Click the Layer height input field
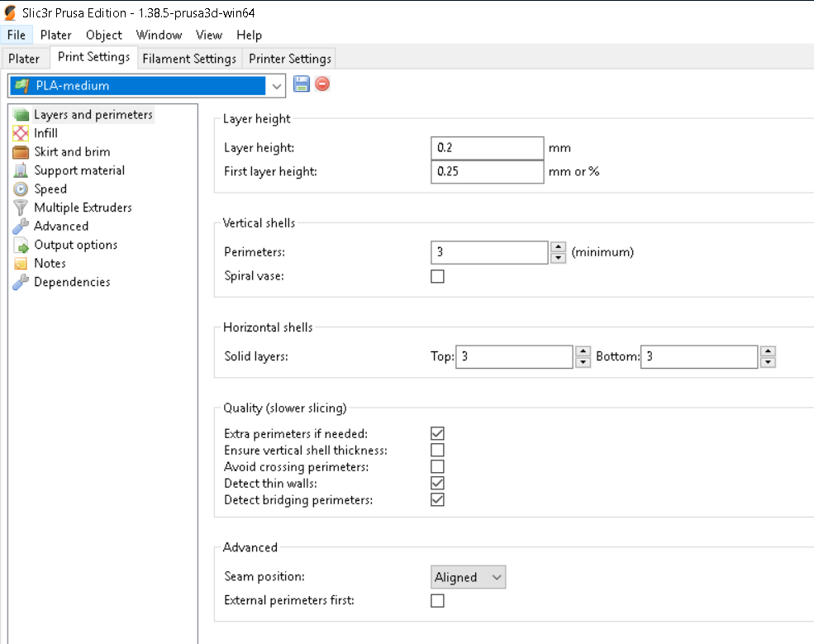This screenshot has width=814, height=644. pyautogui.click(x=488, y=148)
